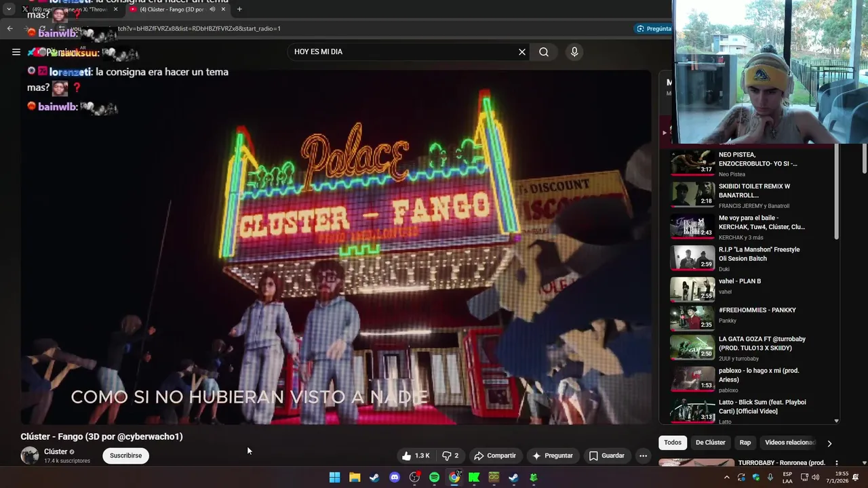Like the video with thumbs up
Image resolution: width=868 pixels, height=488 pixels.
[x=416, y=455]
